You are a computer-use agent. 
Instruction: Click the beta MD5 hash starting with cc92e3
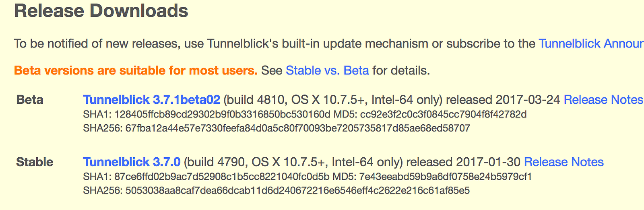click(x=443, y=115)
